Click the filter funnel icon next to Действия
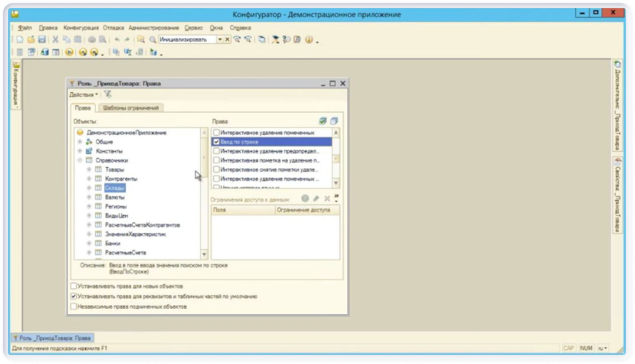635x364 pixels. click(108, 94)
